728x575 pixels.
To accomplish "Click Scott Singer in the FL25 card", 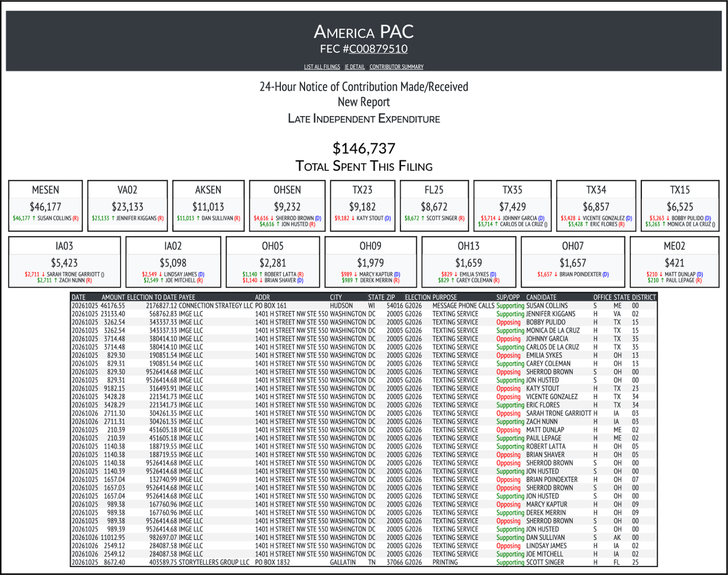I will [440, 218].
